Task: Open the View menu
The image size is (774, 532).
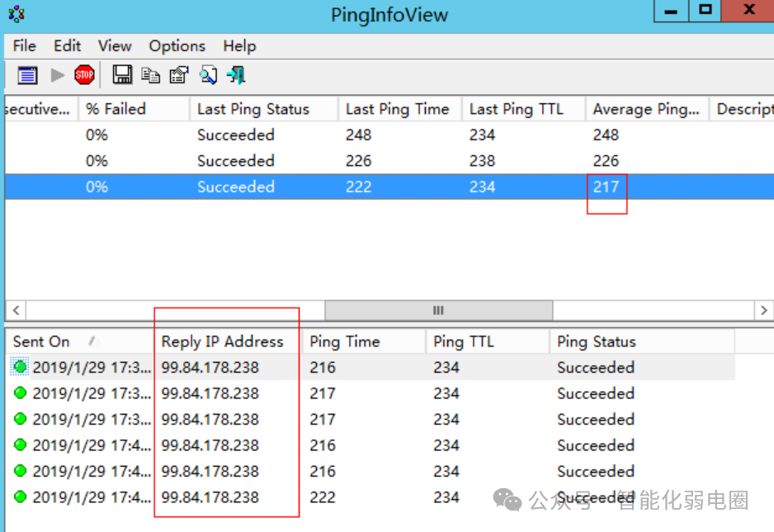Action: [x=115, y=46]
